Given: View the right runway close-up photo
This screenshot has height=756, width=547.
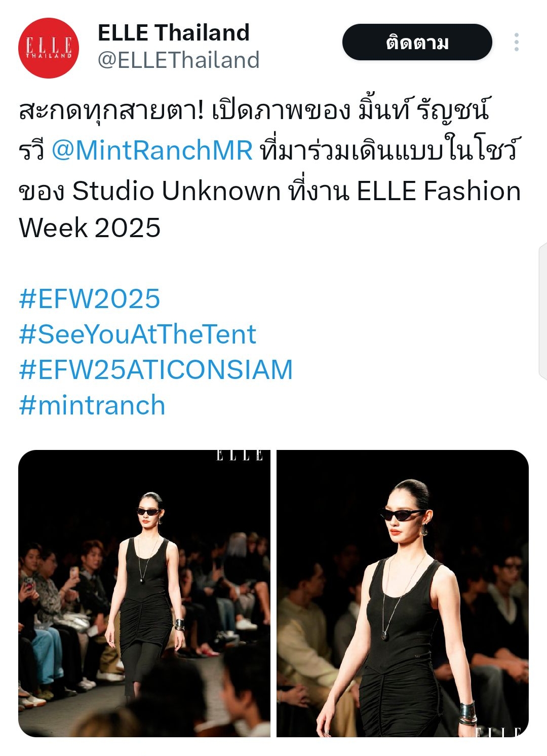Looking at the screenshot, I should pyautogui.click(x=403, y=593).
